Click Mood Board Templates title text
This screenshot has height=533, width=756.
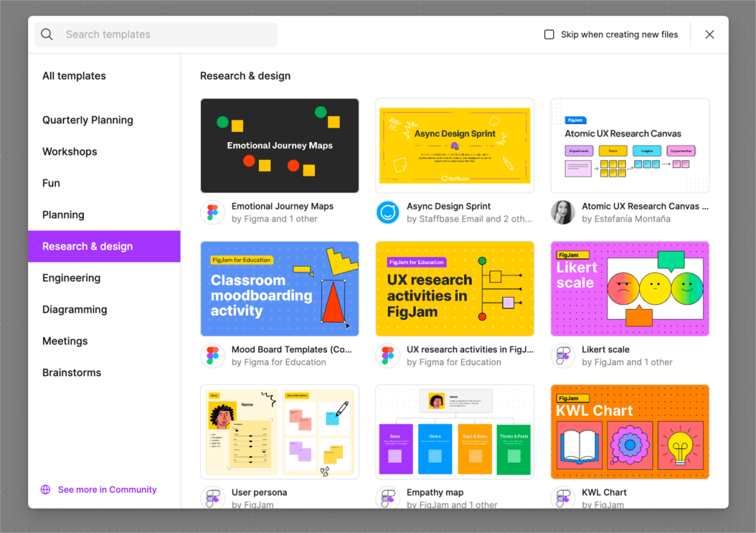(x=292, y=349)
